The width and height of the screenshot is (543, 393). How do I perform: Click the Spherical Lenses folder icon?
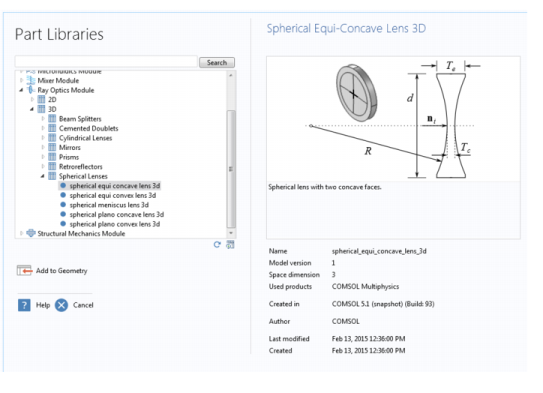[52, 176]
